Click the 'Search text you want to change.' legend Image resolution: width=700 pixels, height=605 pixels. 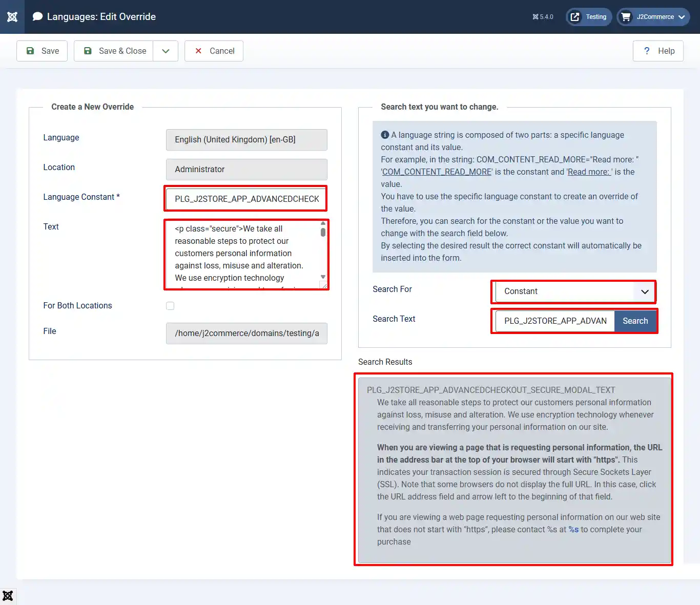coord(440,107)
